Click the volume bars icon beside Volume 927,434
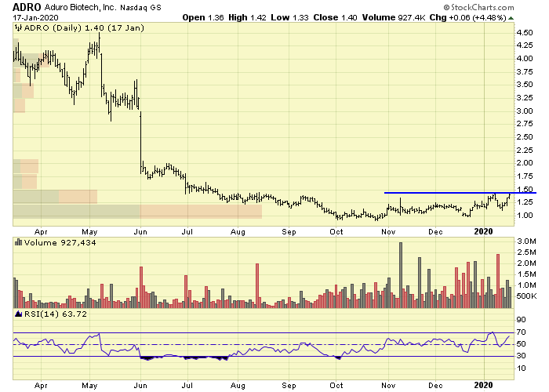The width and height of the screenshot is (549, 392). [x=19, y=242]
